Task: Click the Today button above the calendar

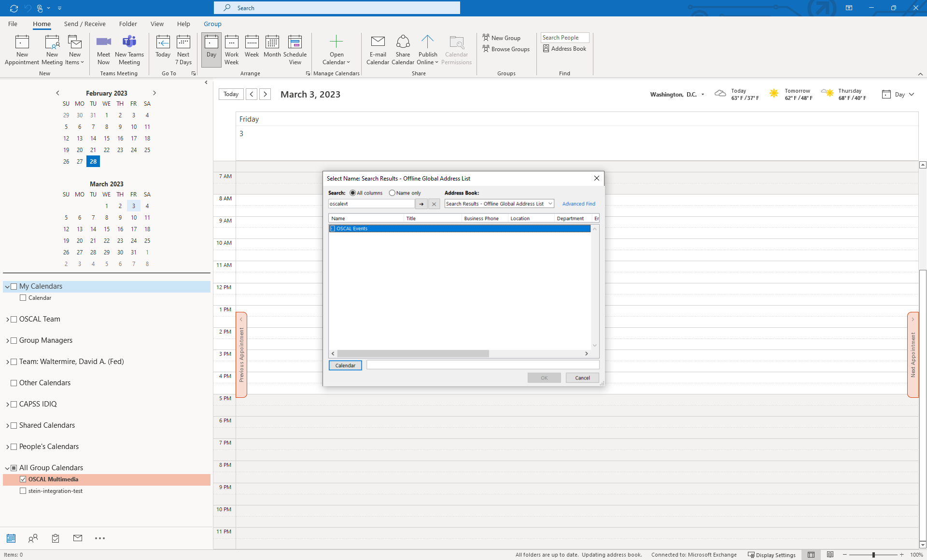Action: coord(231,94)
